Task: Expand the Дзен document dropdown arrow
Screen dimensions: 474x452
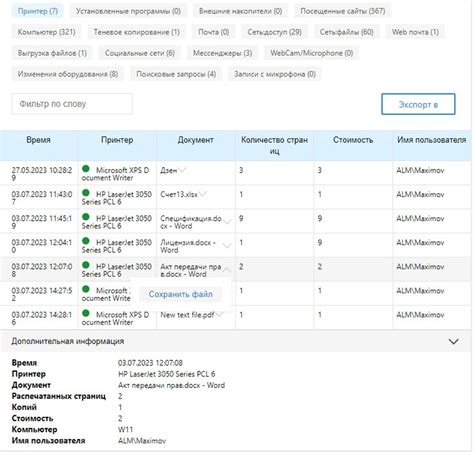Action: pos(182,170)
